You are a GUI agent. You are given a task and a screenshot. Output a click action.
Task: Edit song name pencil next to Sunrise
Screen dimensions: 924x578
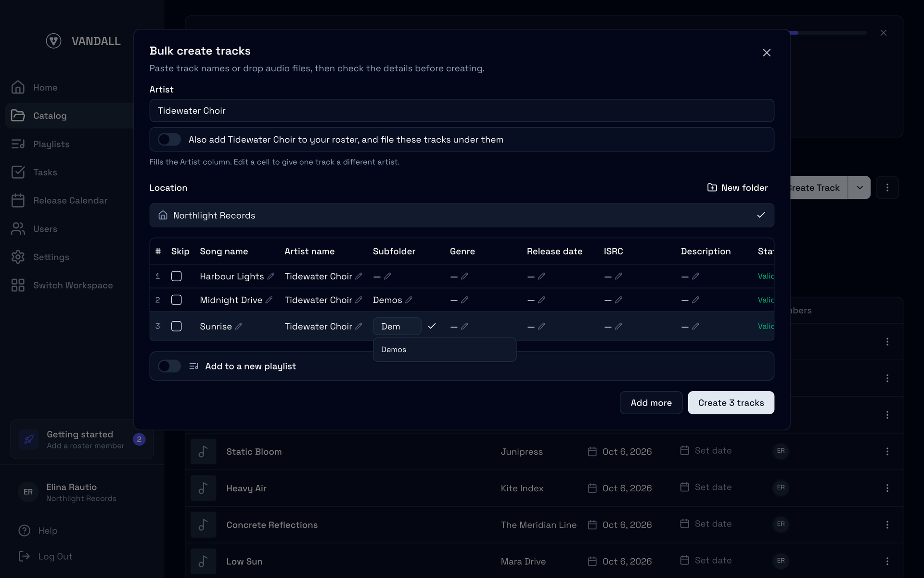tap(239, 326)
